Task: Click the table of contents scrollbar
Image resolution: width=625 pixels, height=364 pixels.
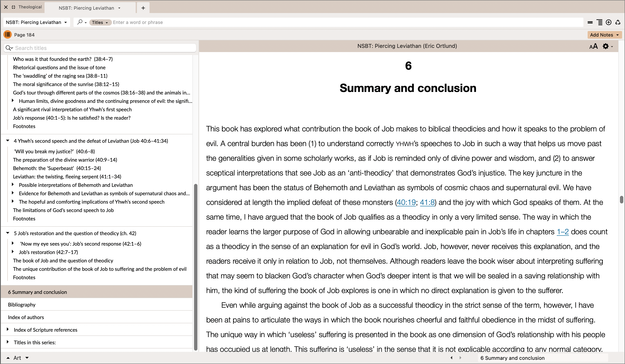Action: tap(196, 267)
